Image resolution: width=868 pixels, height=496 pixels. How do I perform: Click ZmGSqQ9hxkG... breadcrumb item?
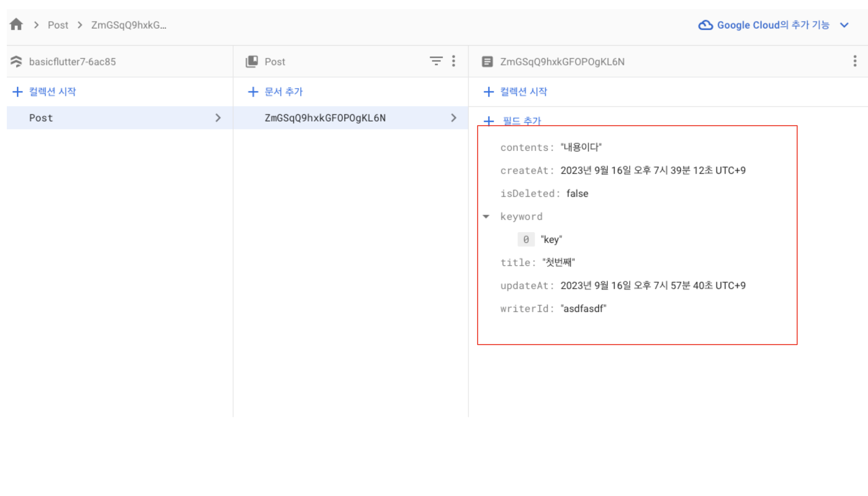tap(129, 25)
